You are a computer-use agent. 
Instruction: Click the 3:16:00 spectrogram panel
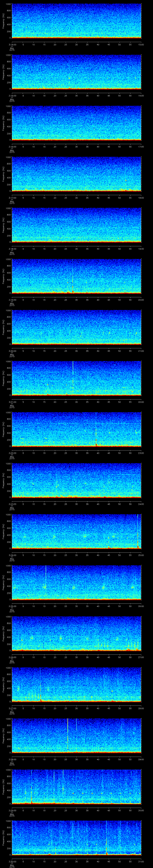(x=76, y=123)
